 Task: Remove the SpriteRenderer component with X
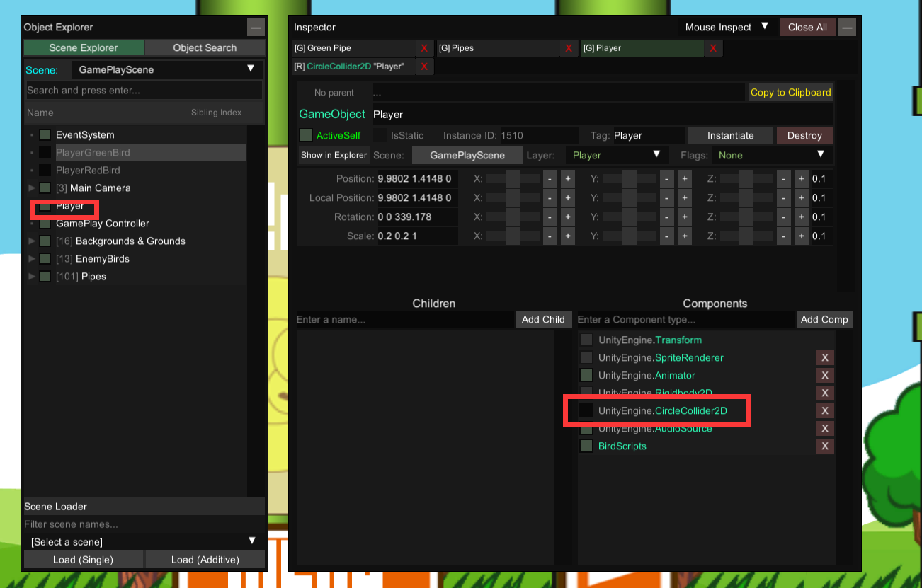tap(824, 358)
